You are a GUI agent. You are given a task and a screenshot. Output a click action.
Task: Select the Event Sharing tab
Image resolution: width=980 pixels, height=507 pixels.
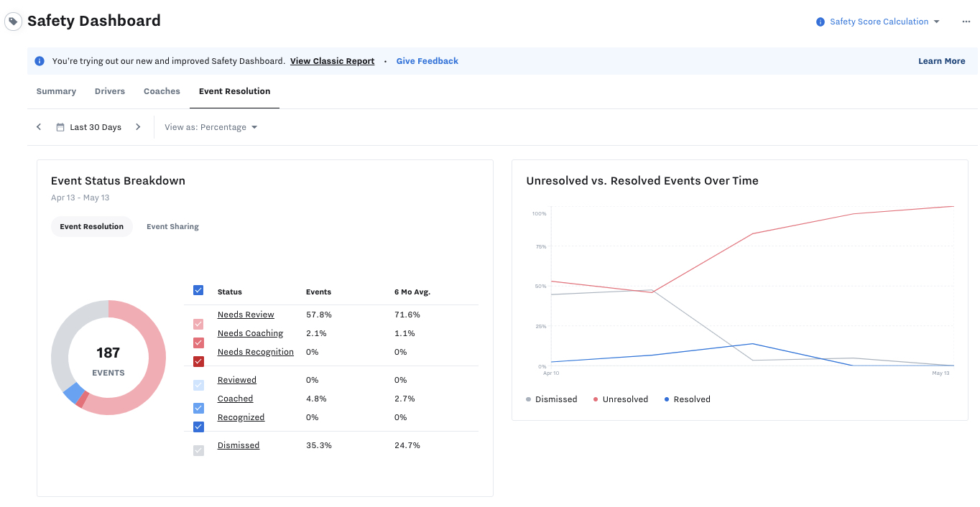pos(172,226)
